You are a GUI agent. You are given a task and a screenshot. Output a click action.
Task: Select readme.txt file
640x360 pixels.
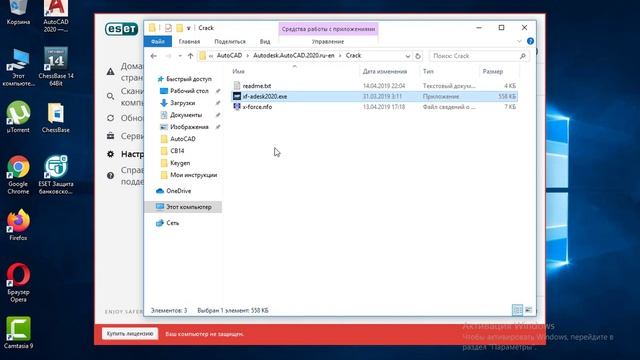click(x=257, y=86)
